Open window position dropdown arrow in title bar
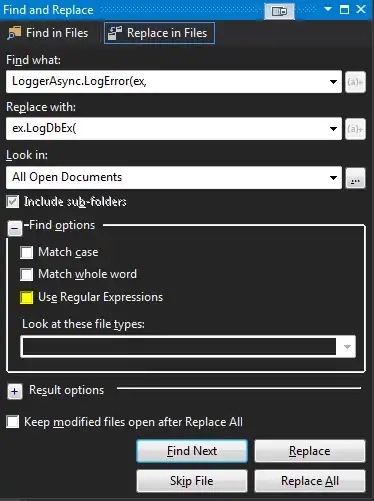The width and height of the screenshot is (374, 501). (x=328, y=9)
